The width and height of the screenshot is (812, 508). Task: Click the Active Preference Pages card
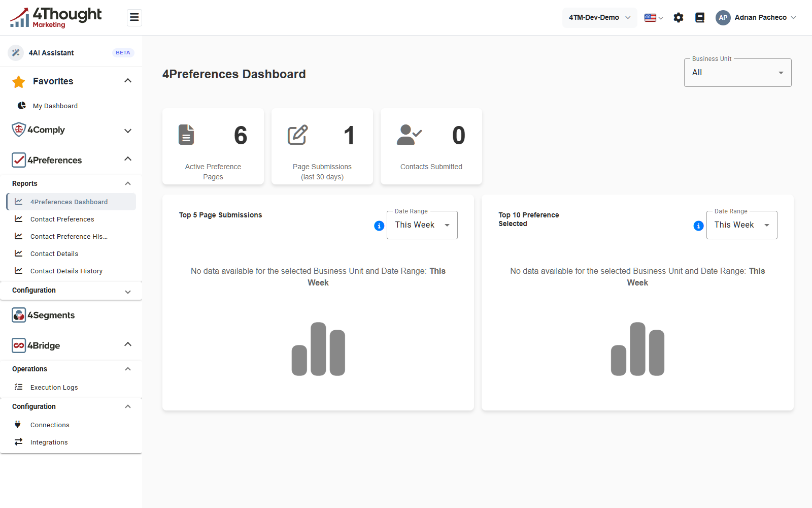(213, 146)
